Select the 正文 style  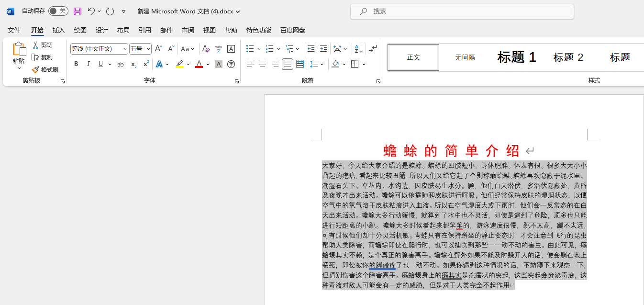click(x=413, y=57)
